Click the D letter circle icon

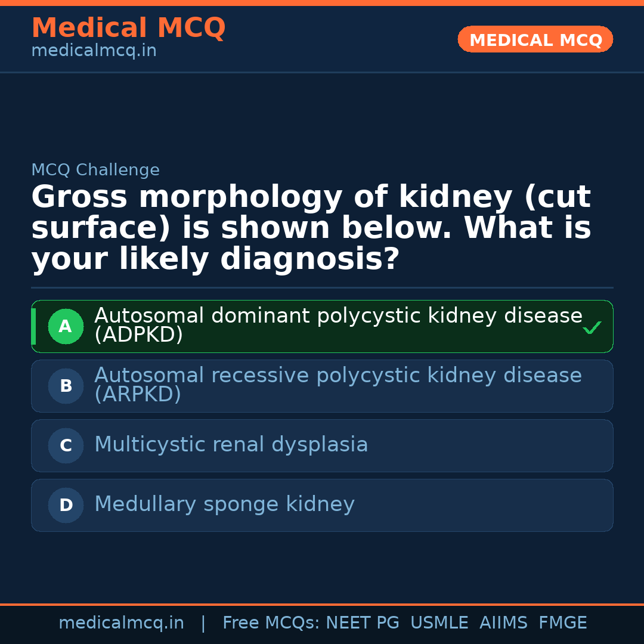[66, 505]
